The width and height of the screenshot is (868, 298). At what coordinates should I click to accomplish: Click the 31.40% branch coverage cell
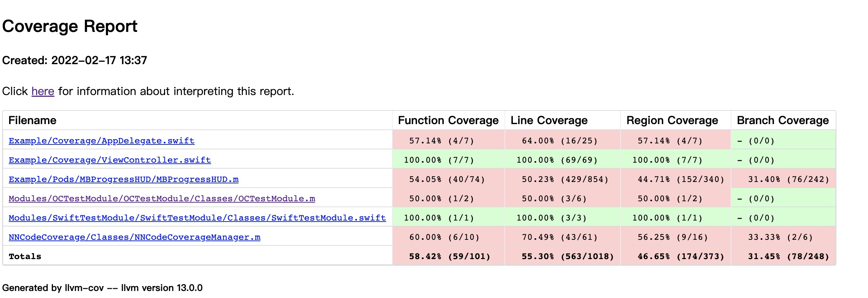pyautogui.click(x=788, y=179)
